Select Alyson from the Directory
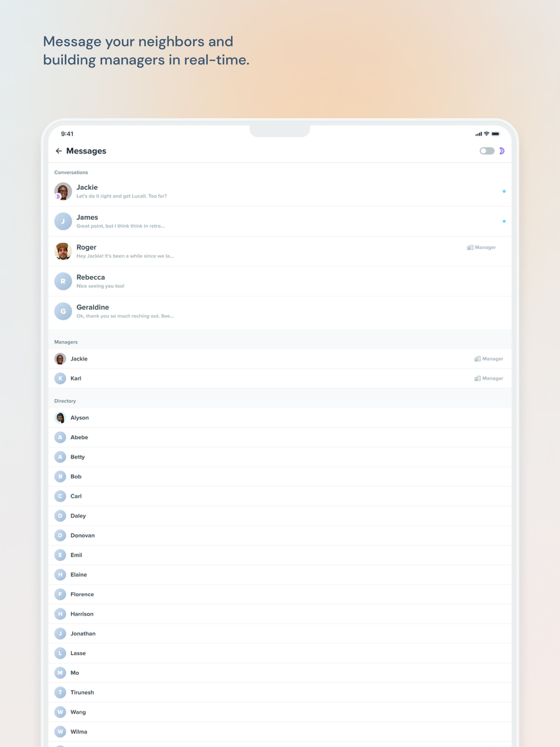The height and width of the screenshot is (747, 560). tap(280, 418)
